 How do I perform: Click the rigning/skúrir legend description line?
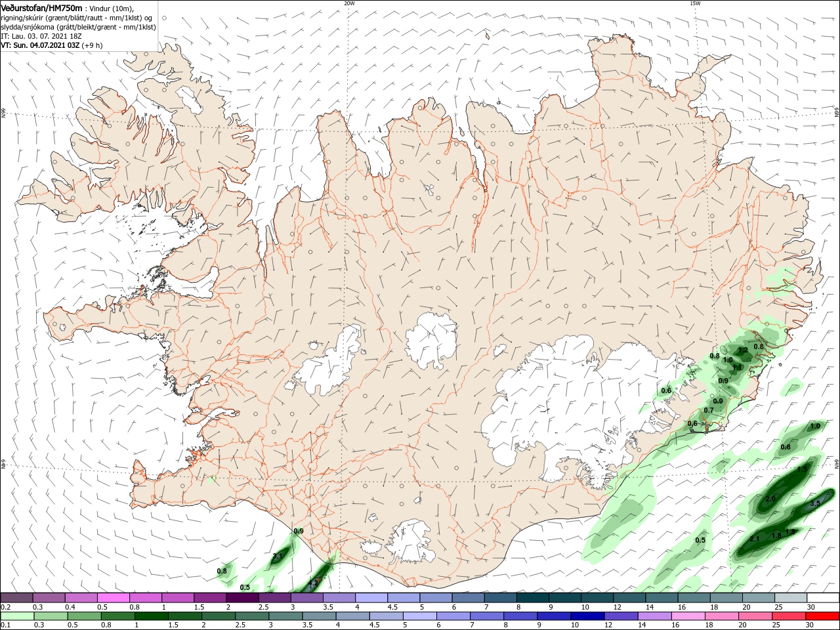tap(77, 17)
